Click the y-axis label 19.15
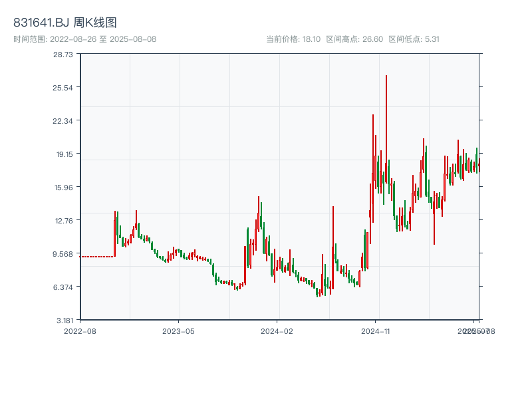Viewport: 532px width, 399px height. point(65,154)
